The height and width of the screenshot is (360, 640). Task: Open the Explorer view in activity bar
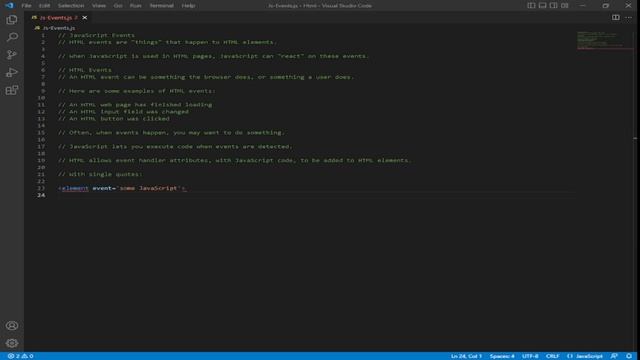tap(12, 20)
